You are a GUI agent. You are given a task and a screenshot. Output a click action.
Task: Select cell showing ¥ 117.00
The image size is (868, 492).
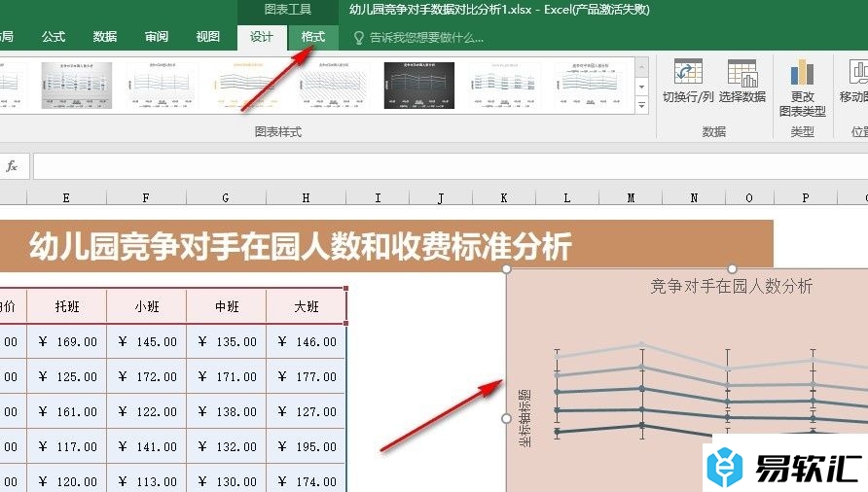[x=67, y=446]
